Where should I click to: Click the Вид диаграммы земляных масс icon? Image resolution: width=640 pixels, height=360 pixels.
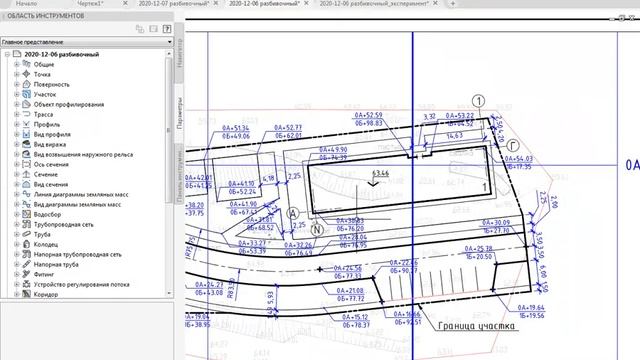click(27, 204)
